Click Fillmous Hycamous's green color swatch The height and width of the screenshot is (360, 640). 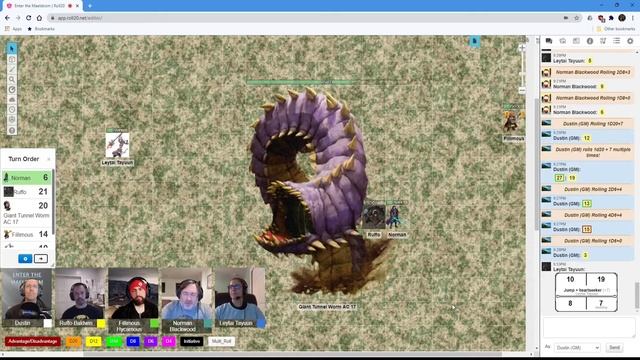pyautogui.click(x=154, y=324)
